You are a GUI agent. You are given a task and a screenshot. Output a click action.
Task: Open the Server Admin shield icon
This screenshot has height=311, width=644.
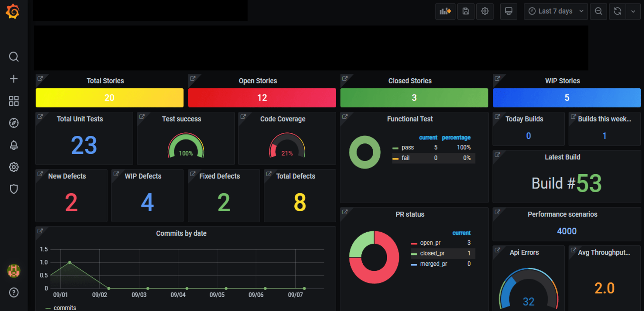coord(14,189)
